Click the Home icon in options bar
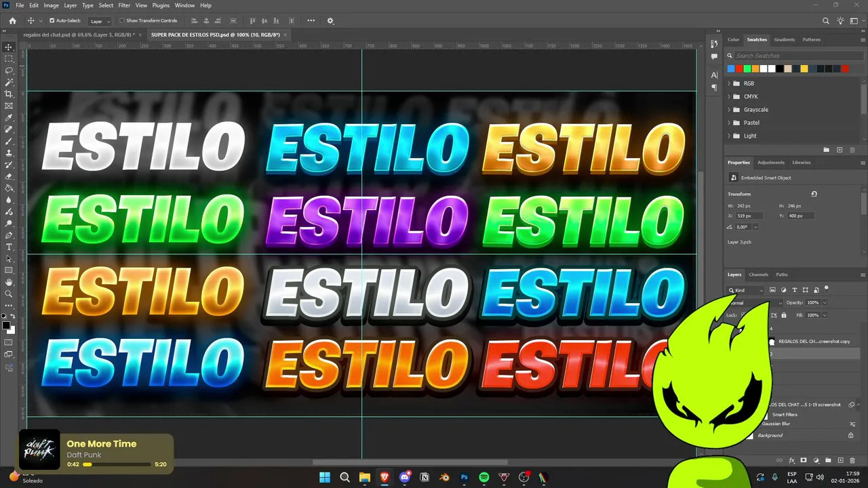Screen dimensions: 868x488 12,20
